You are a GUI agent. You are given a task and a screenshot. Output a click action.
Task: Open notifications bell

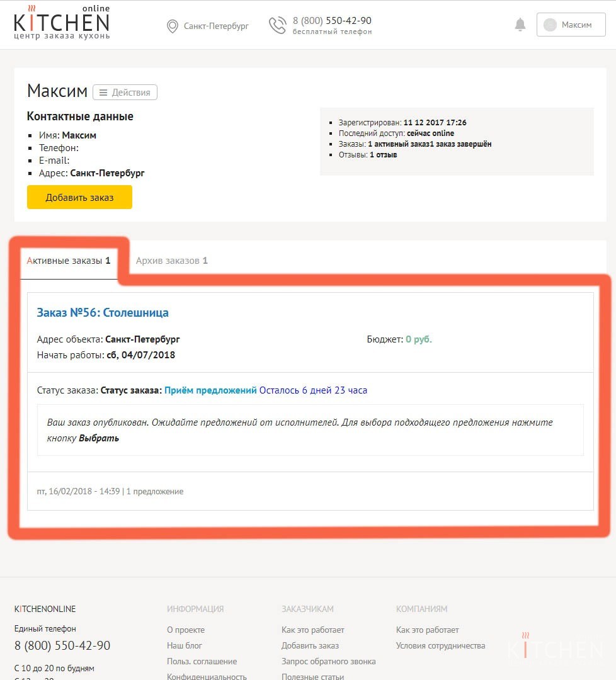520,25
